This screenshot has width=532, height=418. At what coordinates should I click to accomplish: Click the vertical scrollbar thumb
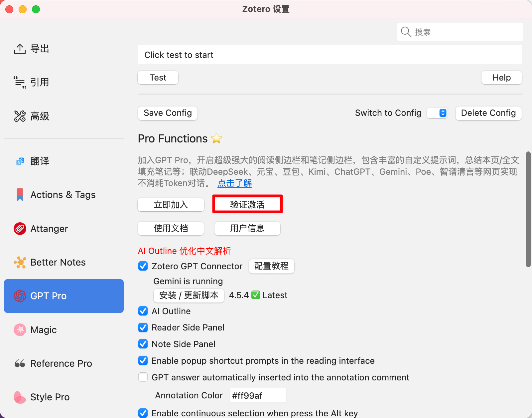(x=528, y=209)
